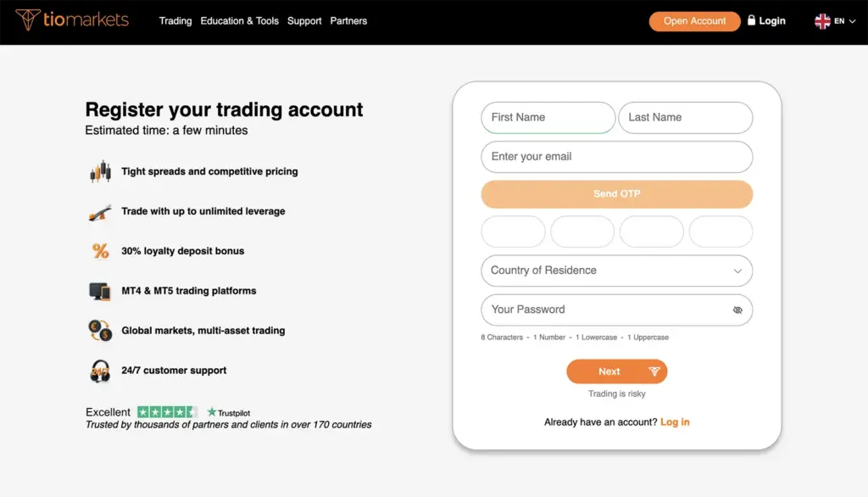Screen dimensions: 868x497
Task: Open the Country of Residence dropdown
Action: (616, 271)
